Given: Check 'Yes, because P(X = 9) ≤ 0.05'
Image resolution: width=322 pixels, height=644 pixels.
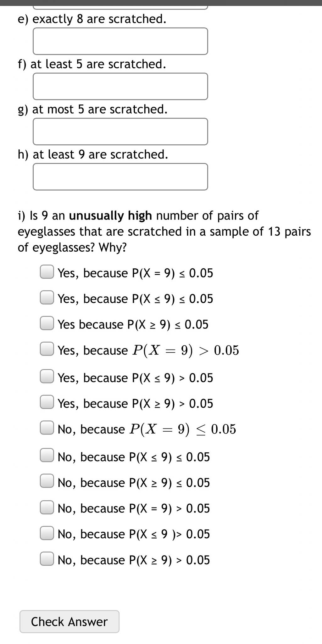Looking at the screenshot, I should [x=47, y=272].
